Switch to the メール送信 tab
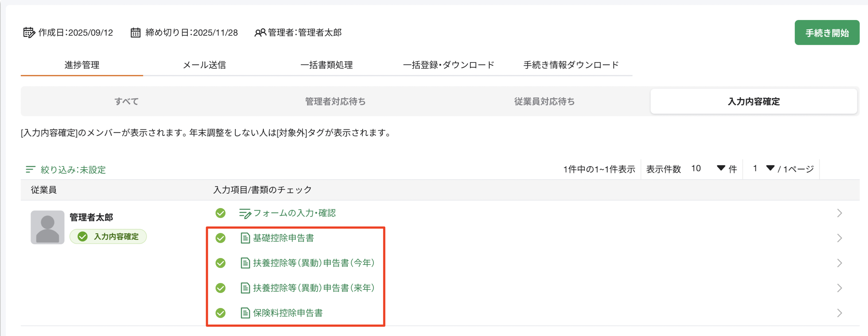Image resolution: width=868 pixels, height=336 pixels. [204, 65]
